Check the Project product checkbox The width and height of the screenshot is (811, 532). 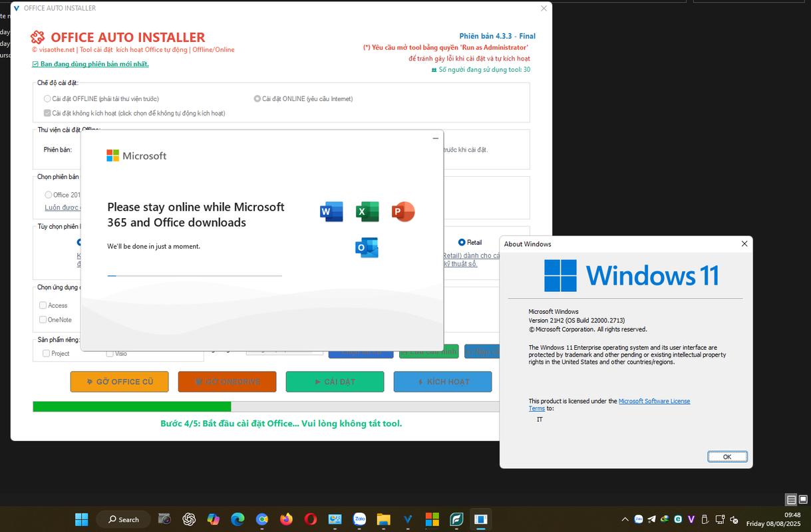tap(46, 353)
